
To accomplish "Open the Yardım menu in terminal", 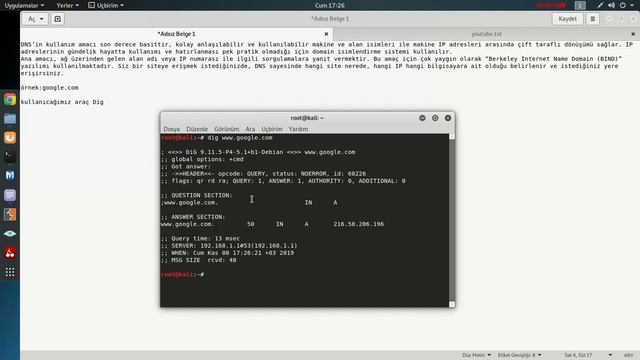I will pos(298,129).
